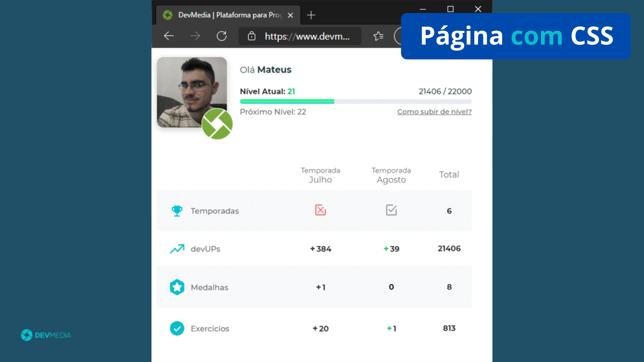The width and height of the screenshot is (644, 362).
Task: Click the DevMedia logo at bottom left
Action: 46,335
